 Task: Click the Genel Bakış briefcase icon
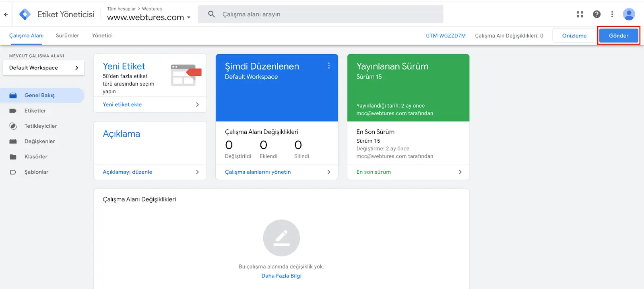(13, 95)
